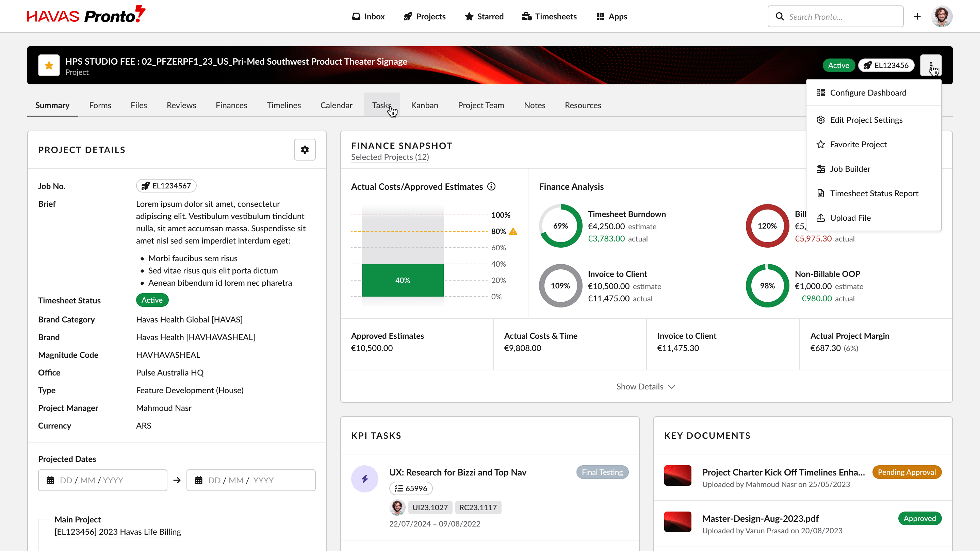This screenshot has width=980, height=551.
Task: Click the RC23.1117 tag
Action: (478, 507)
